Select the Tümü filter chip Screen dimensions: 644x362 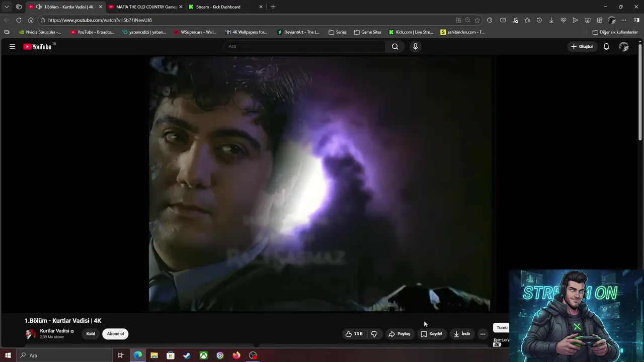tap(502, 328)
